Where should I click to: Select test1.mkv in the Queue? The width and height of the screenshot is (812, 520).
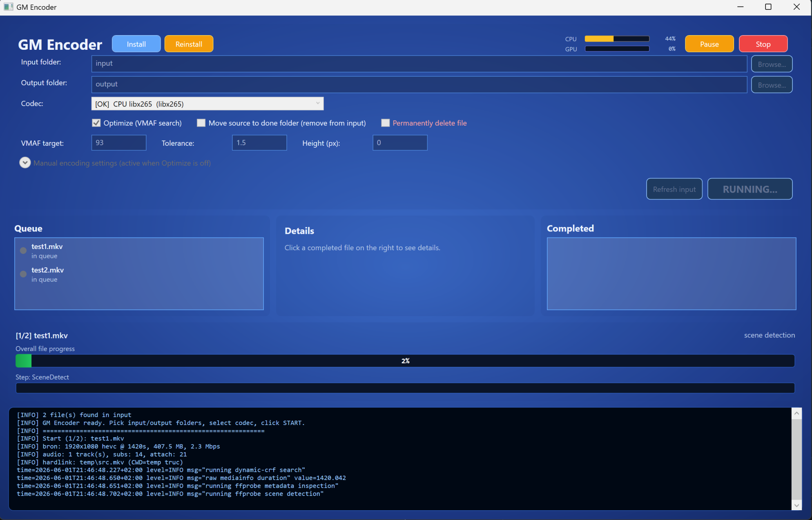pos(139,251)
